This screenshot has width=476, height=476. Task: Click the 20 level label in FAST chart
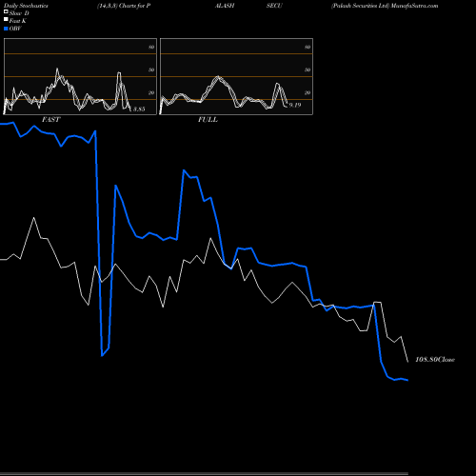(151, 92)
